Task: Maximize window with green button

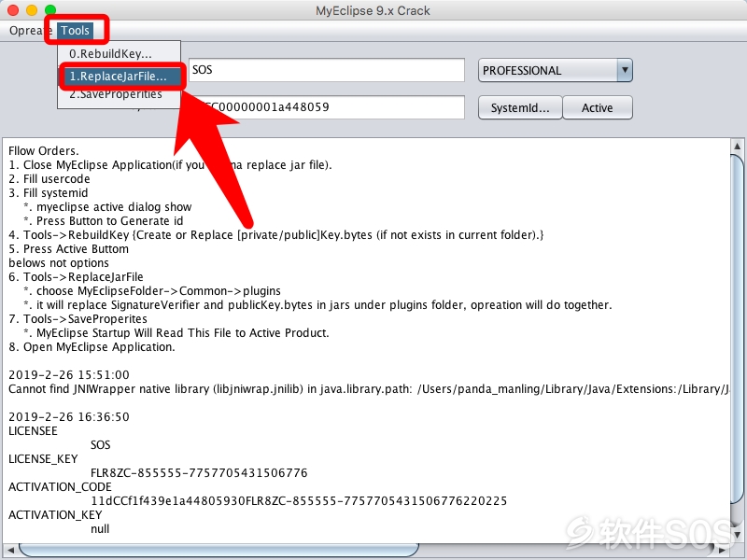Action: (x=50, y=10)
